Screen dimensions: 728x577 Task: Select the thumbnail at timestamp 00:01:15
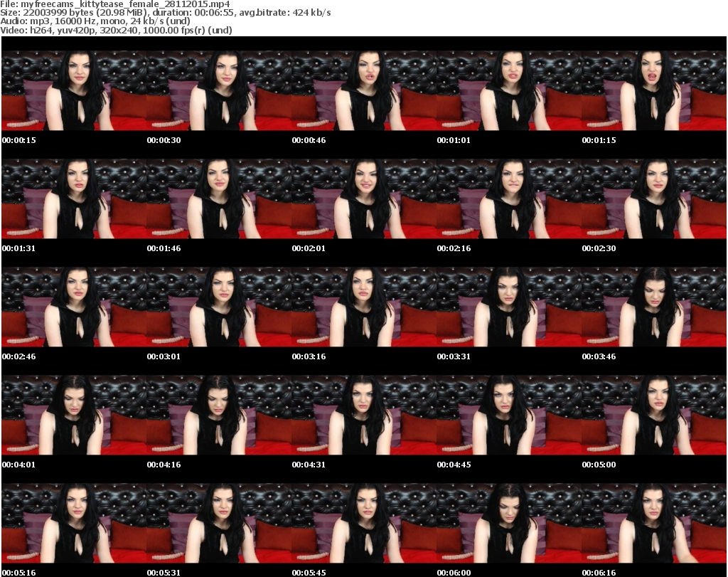point(653,90)
